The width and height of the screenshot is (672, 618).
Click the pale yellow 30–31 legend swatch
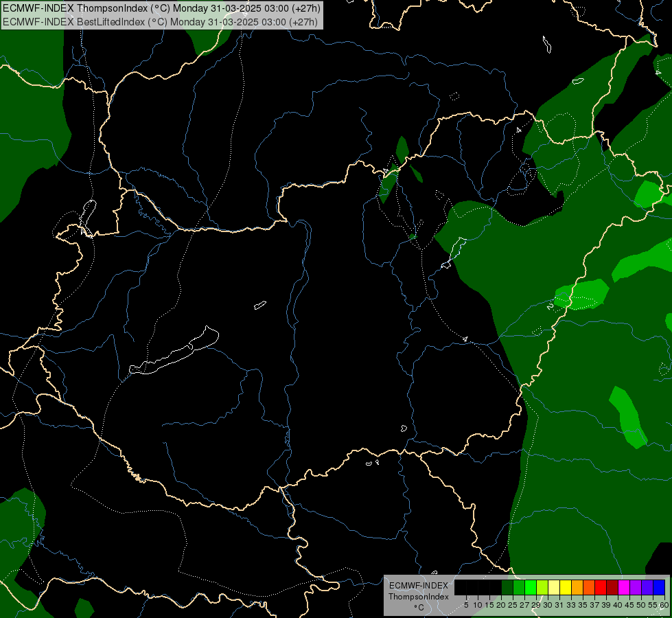pyautogui.click(x=554, y=587)
